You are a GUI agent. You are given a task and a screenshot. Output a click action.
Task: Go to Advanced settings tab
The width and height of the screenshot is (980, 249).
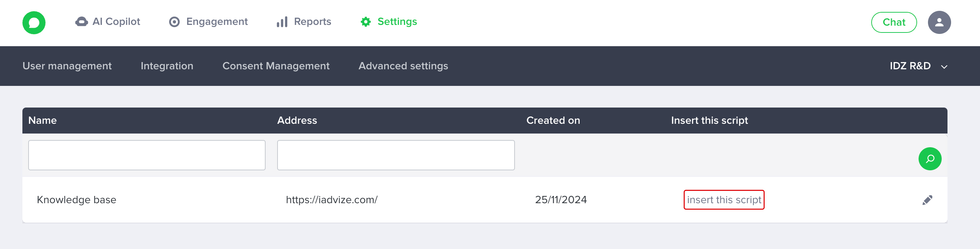403,66
